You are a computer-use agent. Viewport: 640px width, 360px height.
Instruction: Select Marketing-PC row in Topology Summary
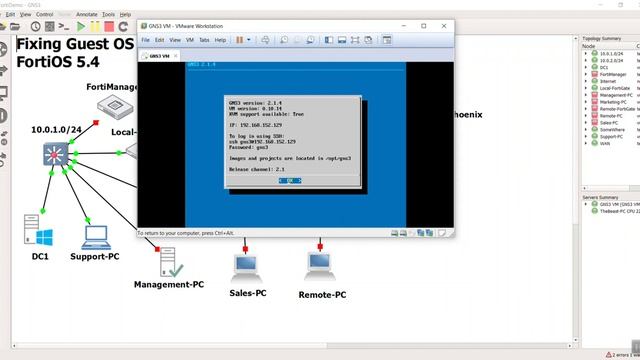point(613,102)
